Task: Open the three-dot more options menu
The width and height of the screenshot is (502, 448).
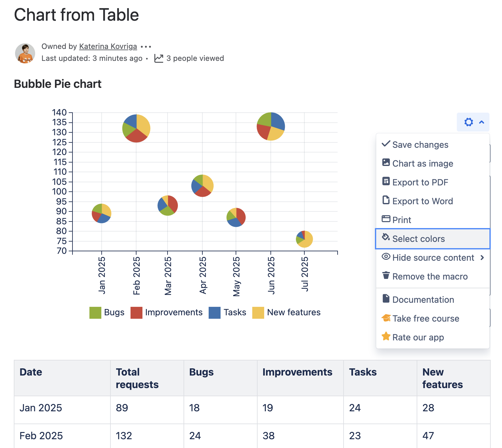Action: coord(146,47)
